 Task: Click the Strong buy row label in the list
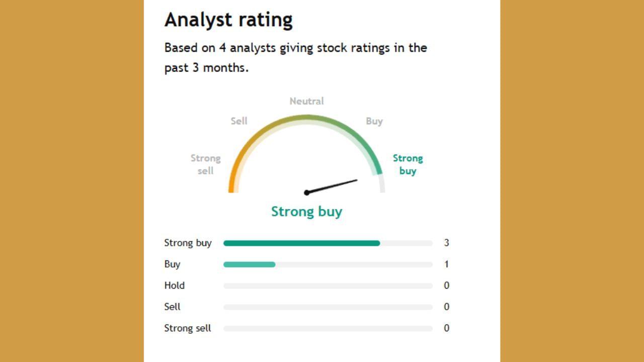[188, 243]
